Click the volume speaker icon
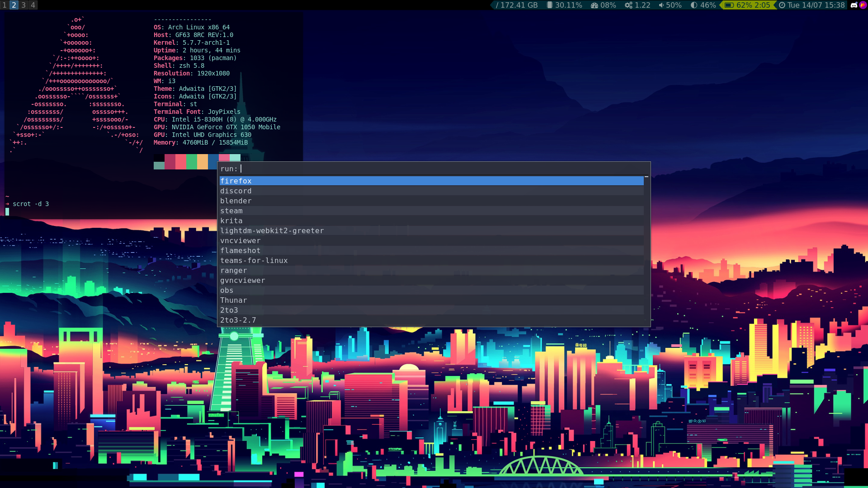The height and width of the screenshot is (488, 868). pyautogui.click(x=661, y=5)
